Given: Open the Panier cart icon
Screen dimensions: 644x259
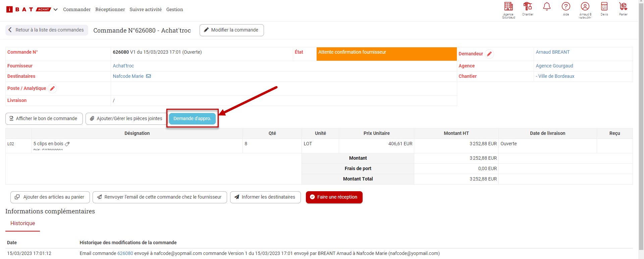Looking at the screenshot, I should coord(623,7).
